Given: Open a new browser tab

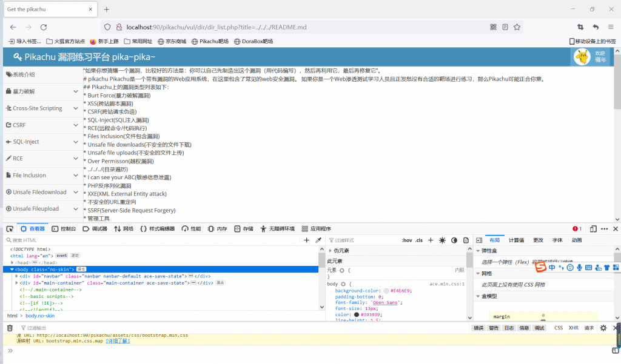Looking at the screenshot, I should click(107, 9).
